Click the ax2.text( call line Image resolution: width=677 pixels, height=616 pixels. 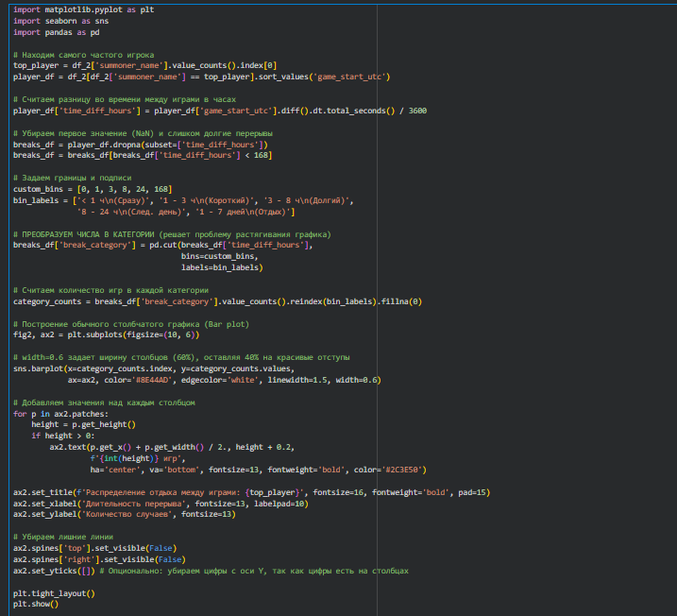[x=172, y=447]
